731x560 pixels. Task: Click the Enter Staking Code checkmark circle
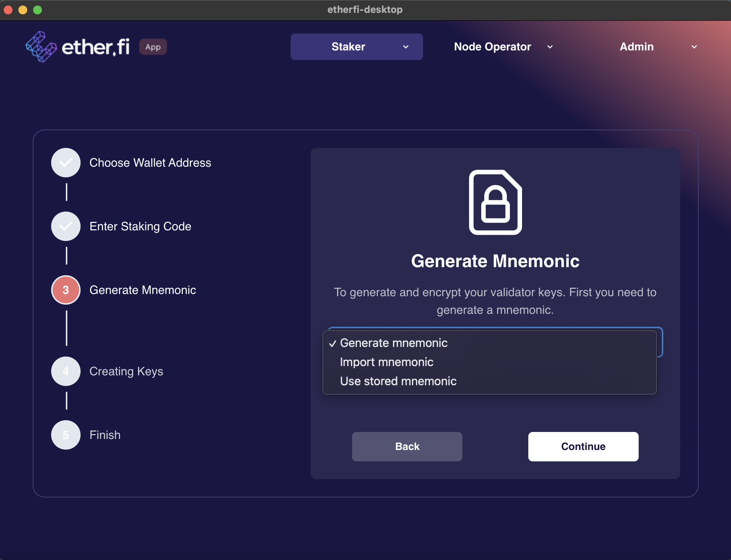click(x=66, y=226)
